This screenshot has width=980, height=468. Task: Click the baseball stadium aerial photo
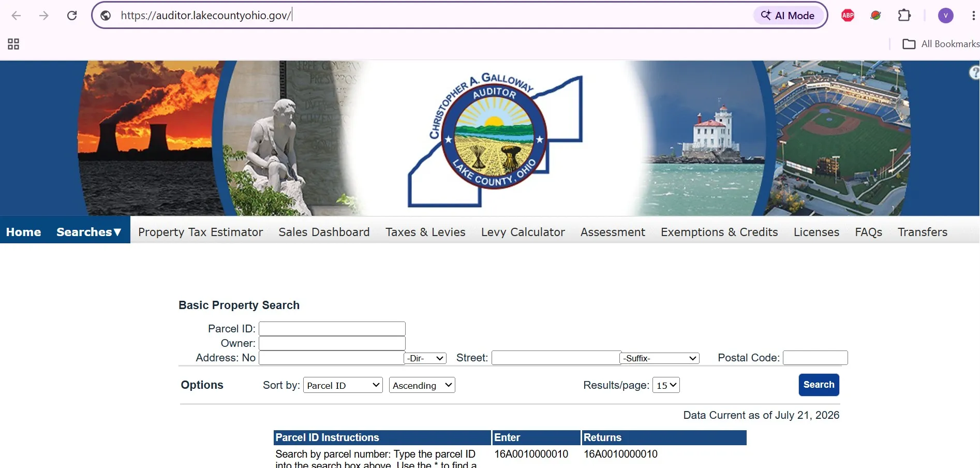tap(838, 138)
